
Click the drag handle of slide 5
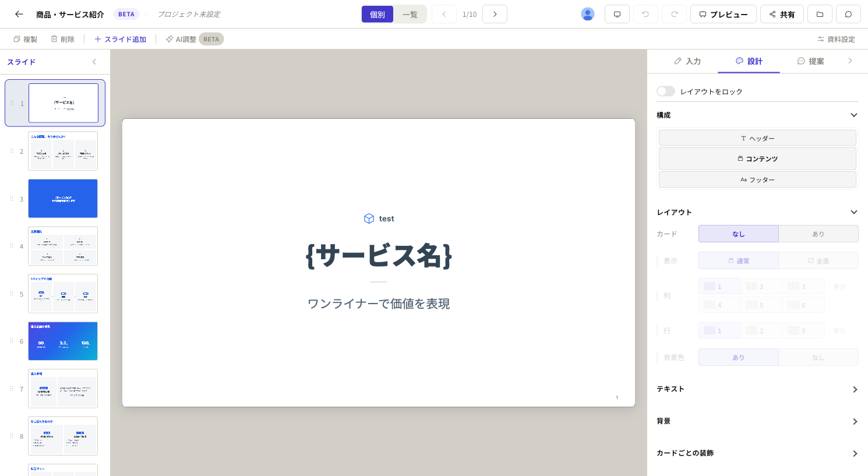pos(12,294)
